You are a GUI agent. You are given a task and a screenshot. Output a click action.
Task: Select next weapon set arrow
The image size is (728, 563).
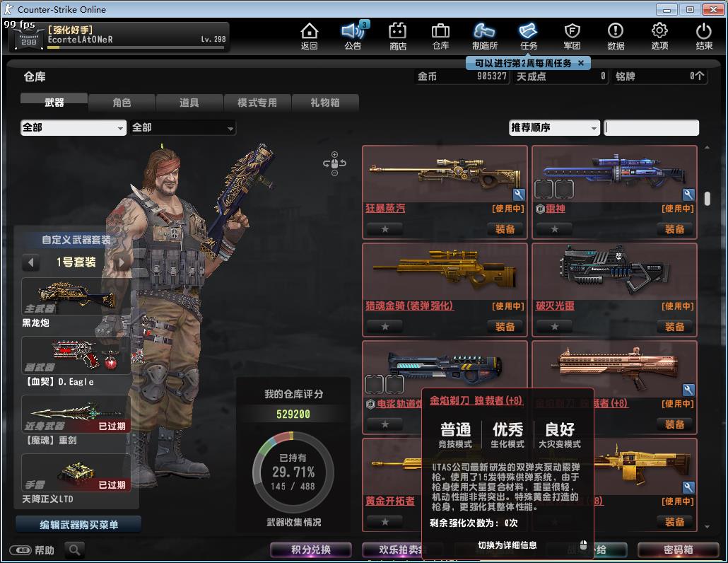122,262
